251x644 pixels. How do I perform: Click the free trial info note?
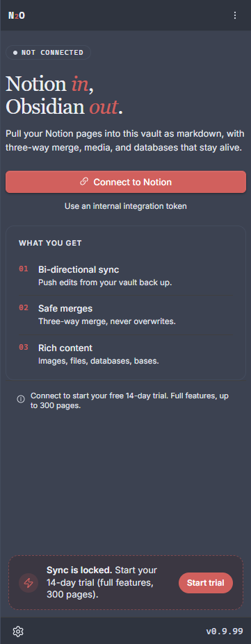tap(129, 401)
